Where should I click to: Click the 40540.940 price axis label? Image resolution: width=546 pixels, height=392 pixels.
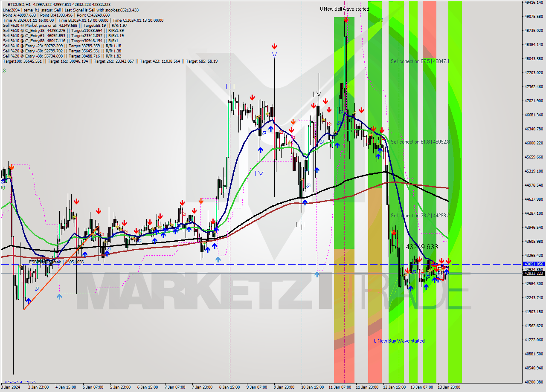point(533,368)
